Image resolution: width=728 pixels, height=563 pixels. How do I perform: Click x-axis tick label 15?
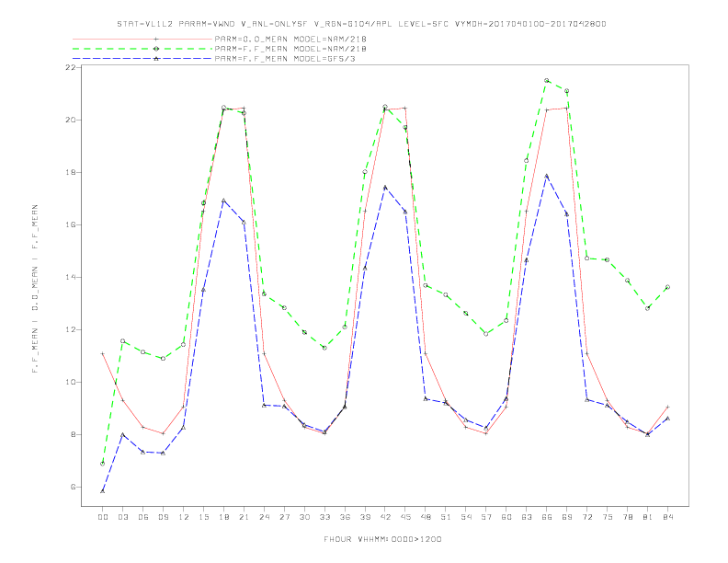coord(203,517)
